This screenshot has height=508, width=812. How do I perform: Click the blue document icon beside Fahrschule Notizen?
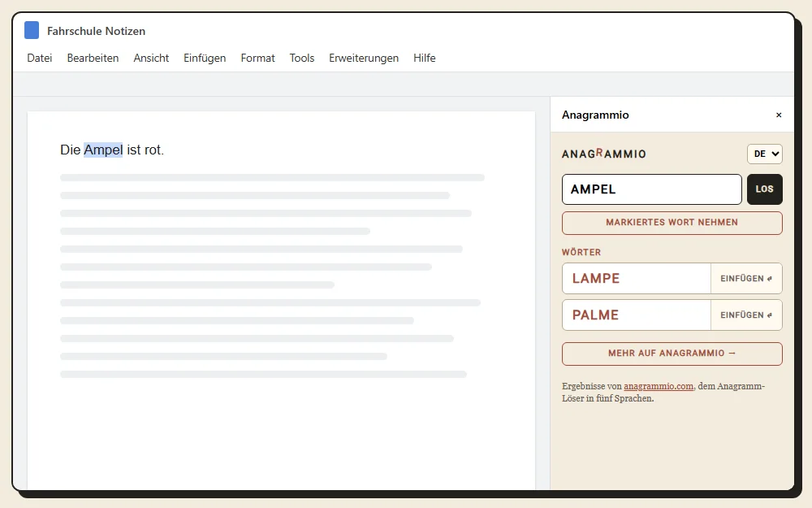tap(32, 31)
